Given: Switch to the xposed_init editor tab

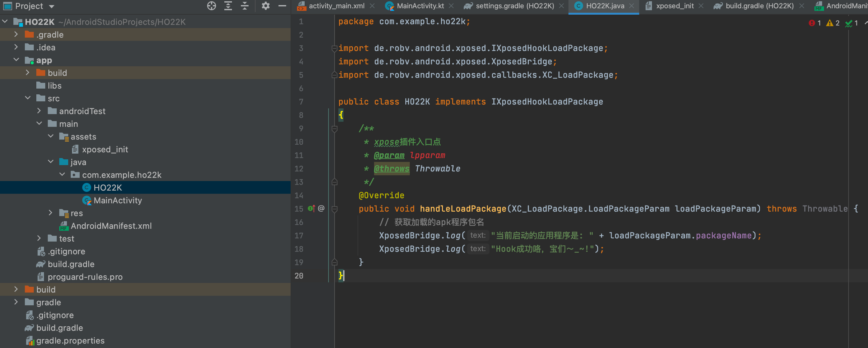Looking at the screenshot, I should pyautogui.click(x=675, y=6).
